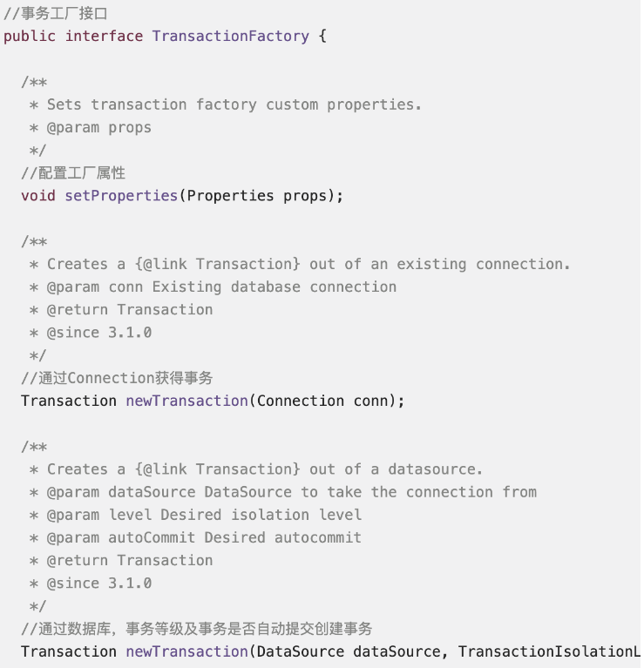Click the '@param dataSource DataSource to take' line

(291, 492)
